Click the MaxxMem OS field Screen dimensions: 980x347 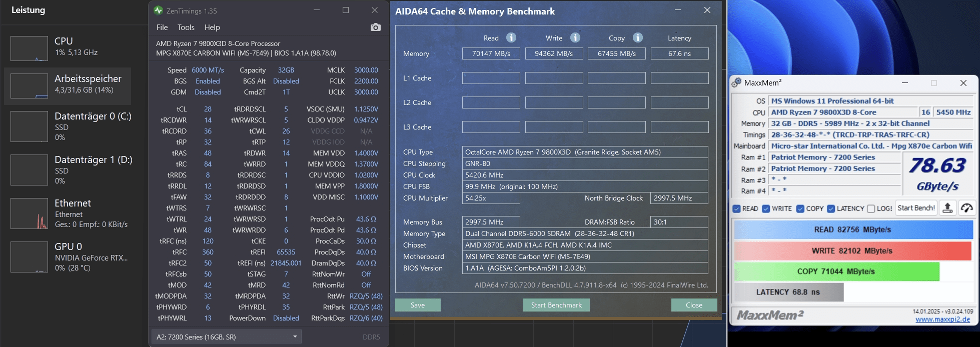coord(871,101)
